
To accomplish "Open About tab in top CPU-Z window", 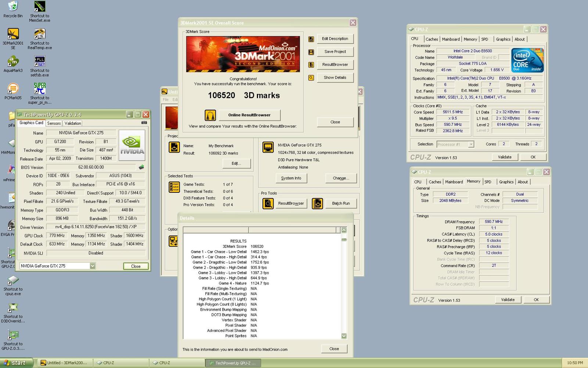I will point(520,39).
